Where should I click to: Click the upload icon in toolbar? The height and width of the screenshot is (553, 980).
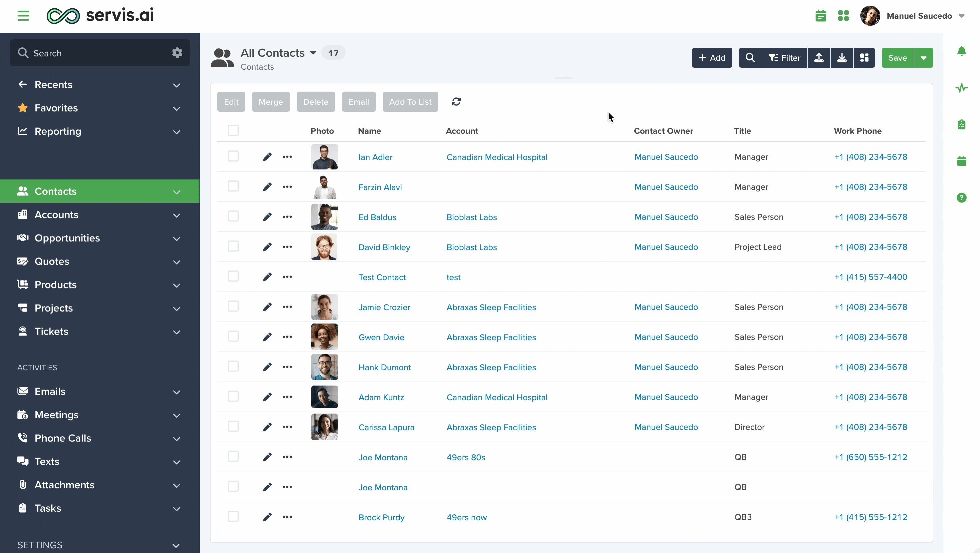(819, 57)
